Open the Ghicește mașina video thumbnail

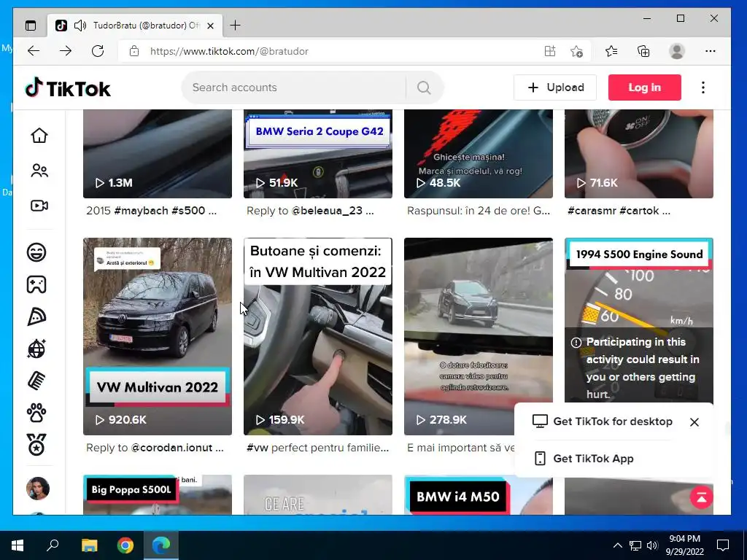click(479, 154)
